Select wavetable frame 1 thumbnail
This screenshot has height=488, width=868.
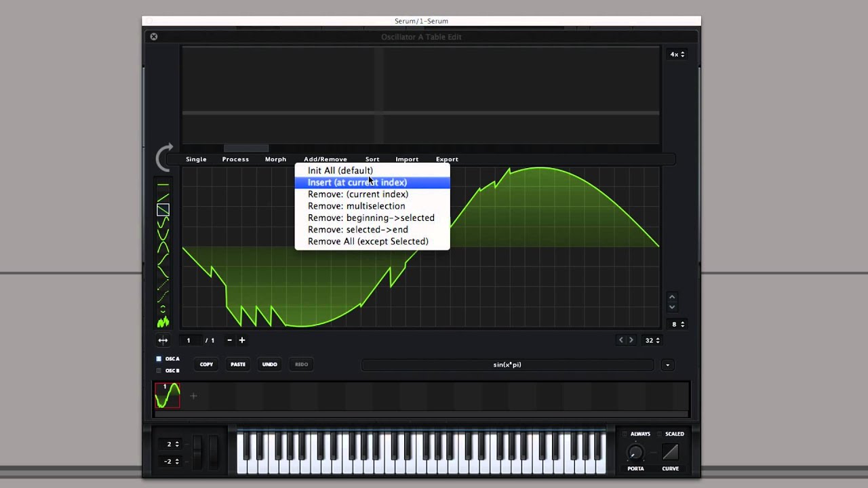(167, 396)
